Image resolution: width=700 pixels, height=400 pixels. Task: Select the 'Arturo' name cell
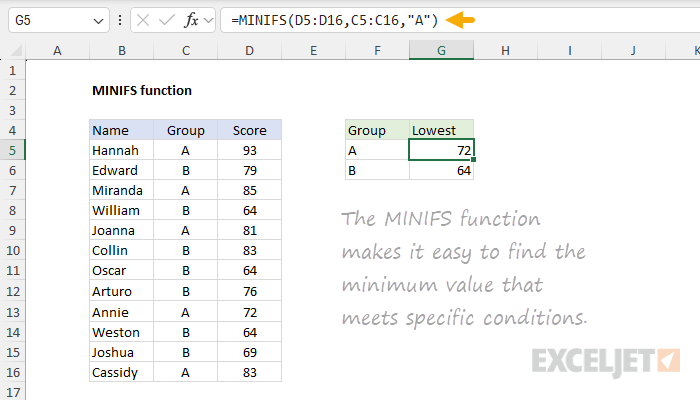121,291
